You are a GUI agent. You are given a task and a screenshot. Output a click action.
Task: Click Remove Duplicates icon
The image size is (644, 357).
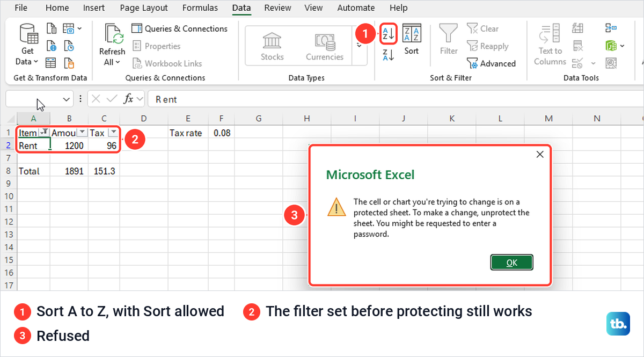pyautogui.click(x=578, y=46)
